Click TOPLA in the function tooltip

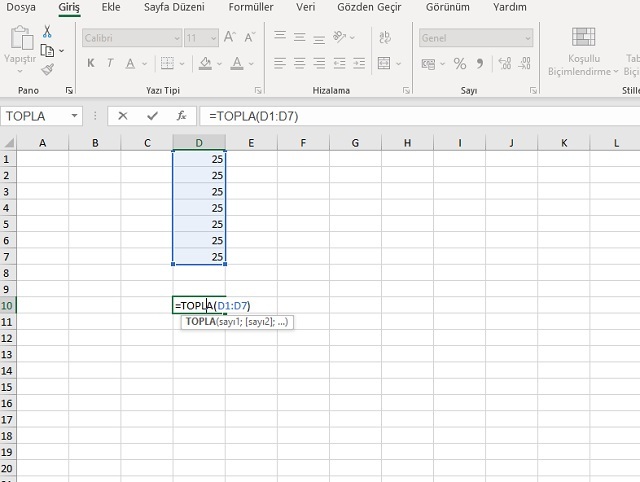(x=200, y=322)
